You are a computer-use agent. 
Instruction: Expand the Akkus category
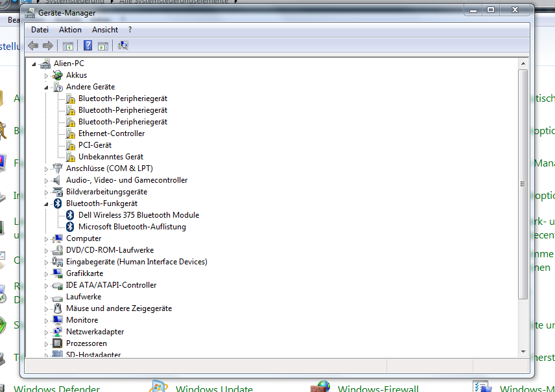(x=47, y=76)
